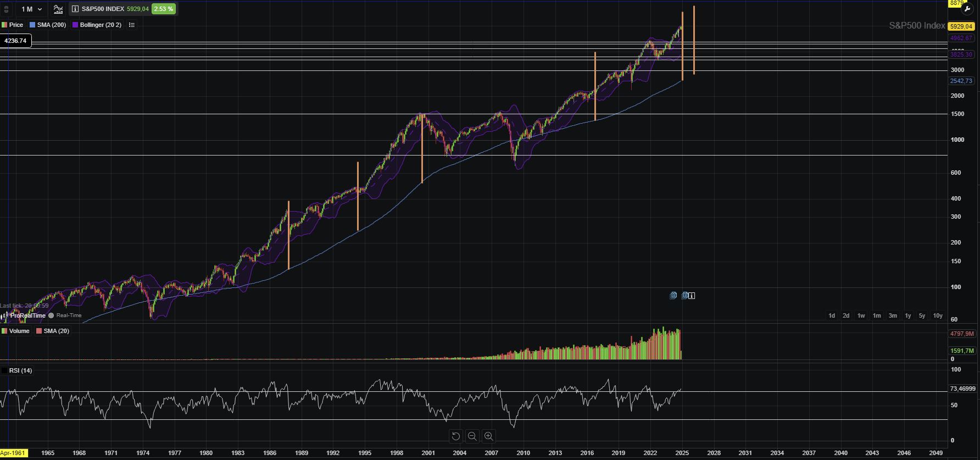
Task: Click the S&P500 INDEX info icon
Action: [x=75, y=9]
